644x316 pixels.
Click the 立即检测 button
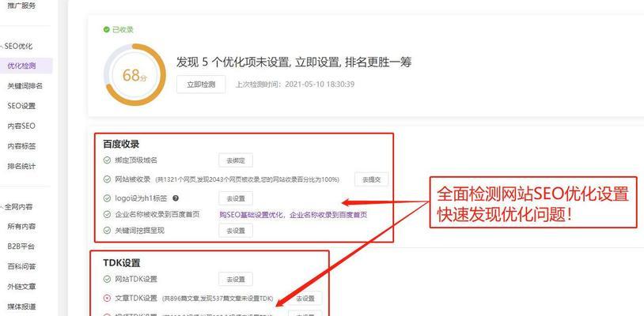pos(201,85)
